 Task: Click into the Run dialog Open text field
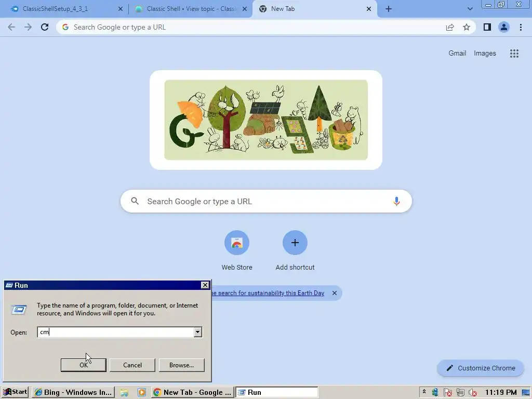(x=115, y=332)
